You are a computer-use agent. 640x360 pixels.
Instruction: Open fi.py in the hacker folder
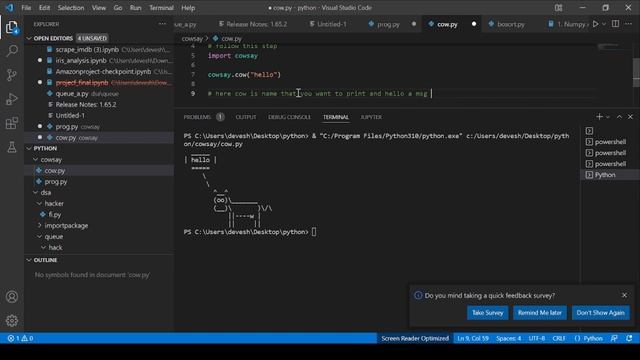tap(99, 214)
